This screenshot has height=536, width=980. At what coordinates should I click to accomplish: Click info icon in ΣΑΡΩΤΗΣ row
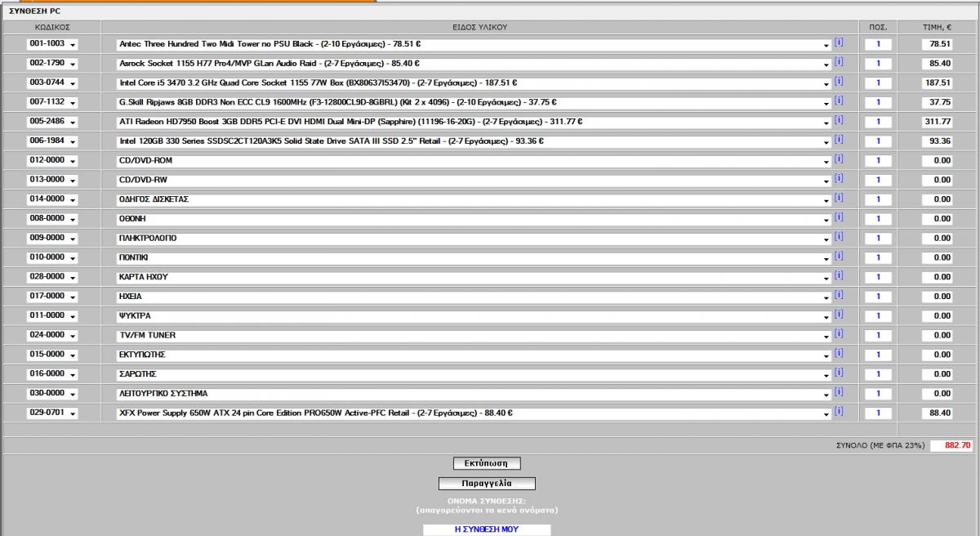[x=839, y=373]
